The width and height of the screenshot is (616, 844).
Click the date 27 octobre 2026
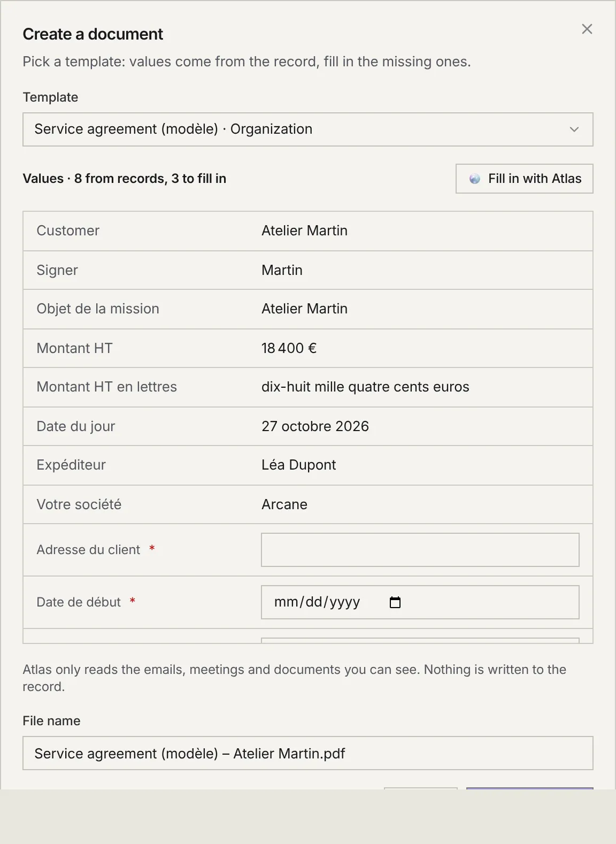point(315,426)
